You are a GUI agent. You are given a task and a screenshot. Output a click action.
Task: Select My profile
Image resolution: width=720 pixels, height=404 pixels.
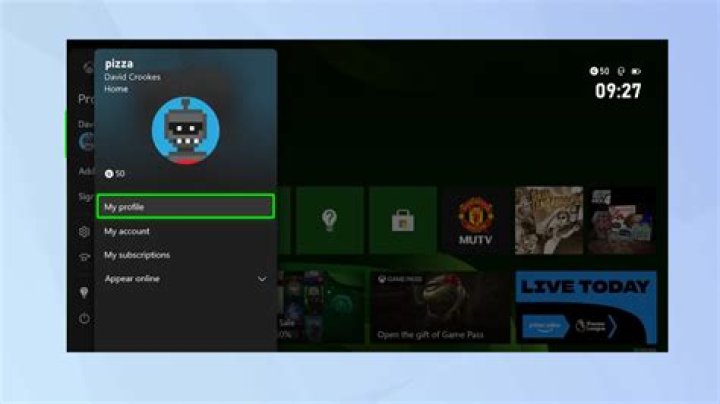[185, 207]
